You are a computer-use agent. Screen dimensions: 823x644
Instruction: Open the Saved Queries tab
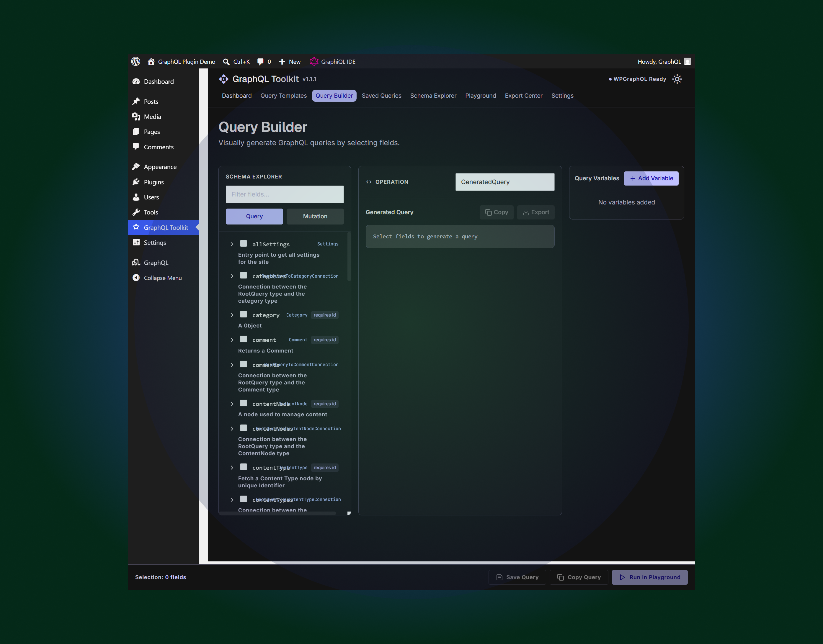point(381,96)
